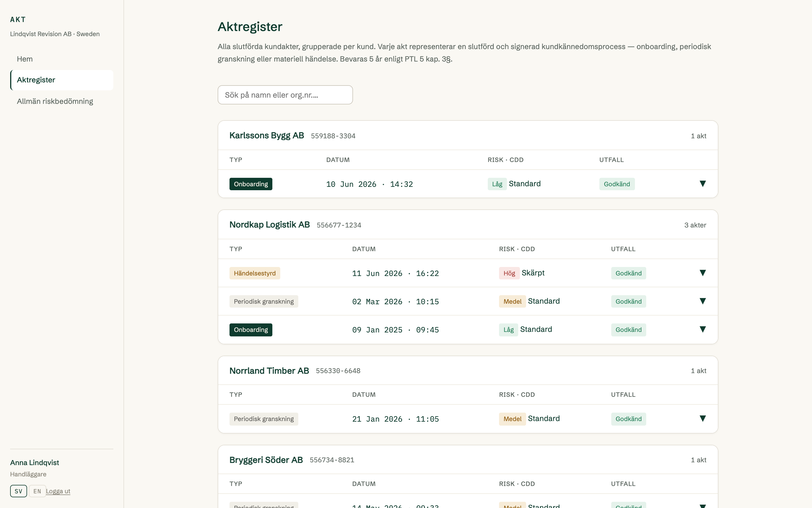Screen dimensions: 812x508
Task: Click org number 559188-3304
Action: pos(333,136)
